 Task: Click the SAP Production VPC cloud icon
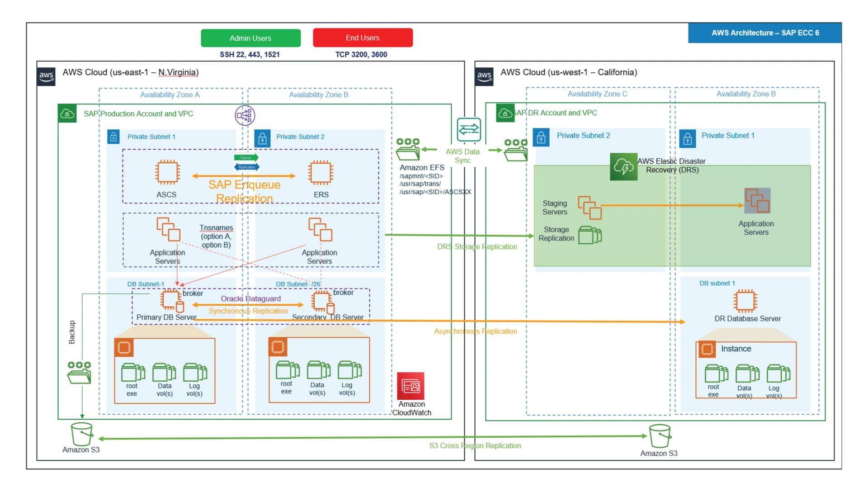(67, 114)
